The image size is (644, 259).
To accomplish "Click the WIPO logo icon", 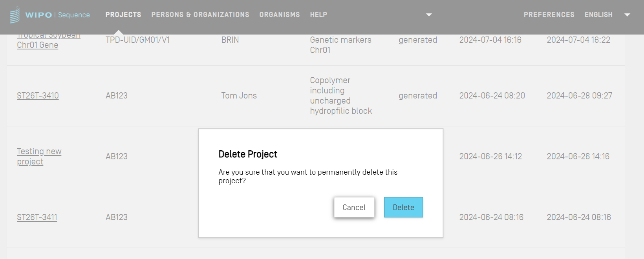I will tap(15, 15).
